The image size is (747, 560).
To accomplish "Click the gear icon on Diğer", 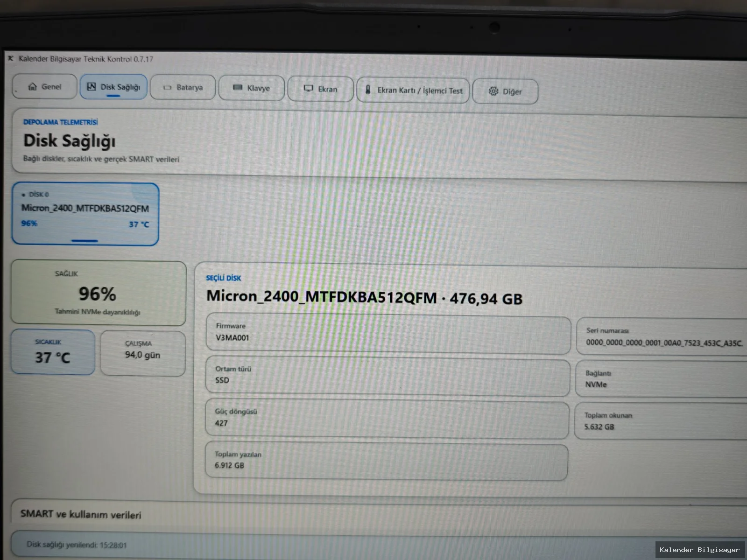I will click(x=493, y=91).
